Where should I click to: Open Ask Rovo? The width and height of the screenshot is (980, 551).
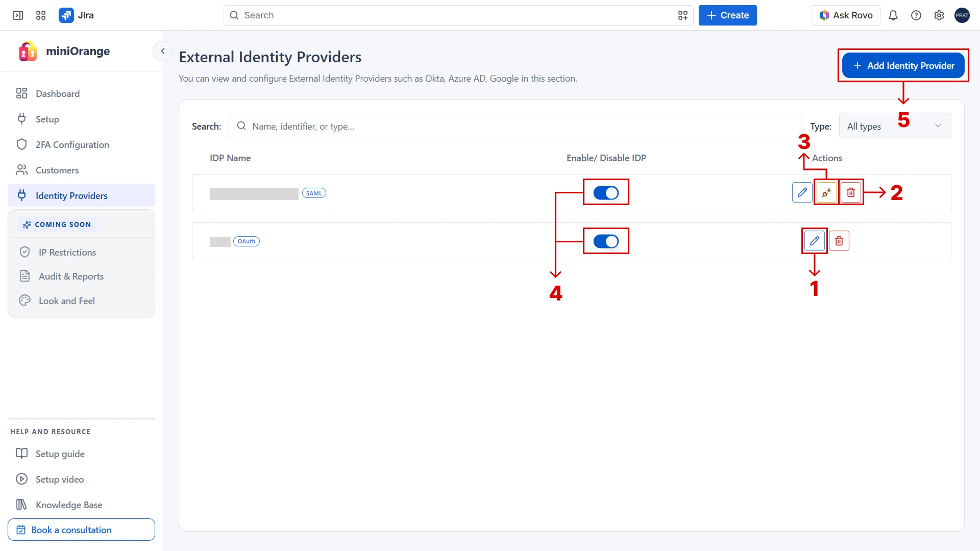pos(845,15)
